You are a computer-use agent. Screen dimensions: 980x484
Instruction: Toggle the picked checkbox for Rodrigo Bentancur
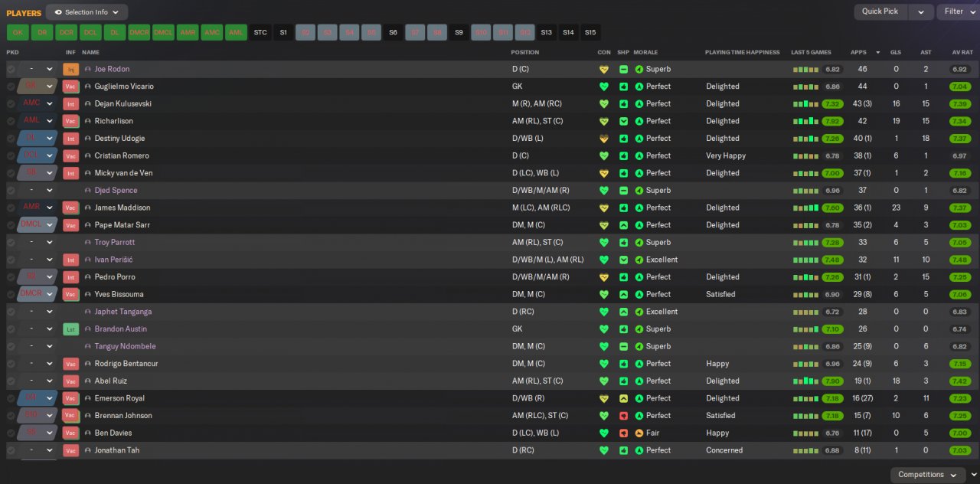tap(11, 364)
